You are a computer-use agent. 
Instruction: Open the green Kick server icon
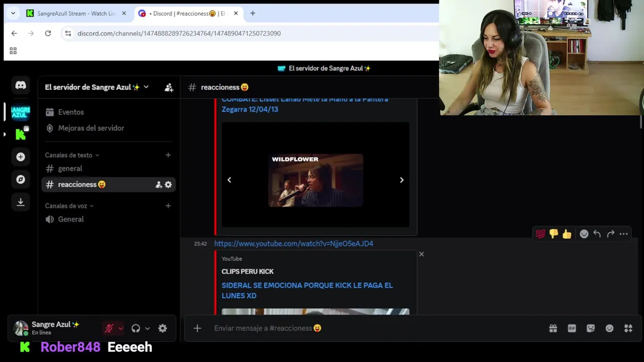click(21, 134)
